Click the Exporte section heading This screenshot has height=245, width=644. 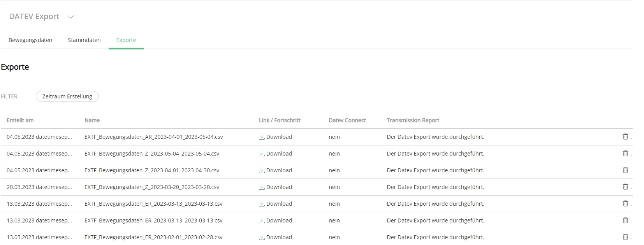pos(15,67)
